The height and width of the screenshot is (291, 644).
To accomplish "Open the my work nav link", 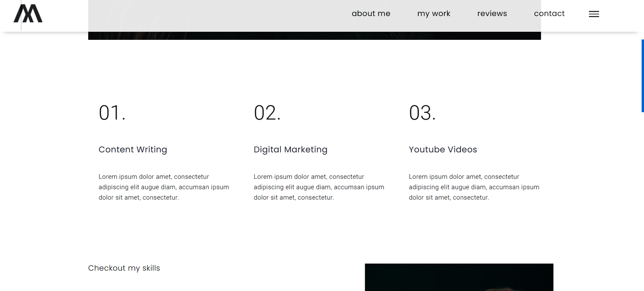I will pos(433,13).
